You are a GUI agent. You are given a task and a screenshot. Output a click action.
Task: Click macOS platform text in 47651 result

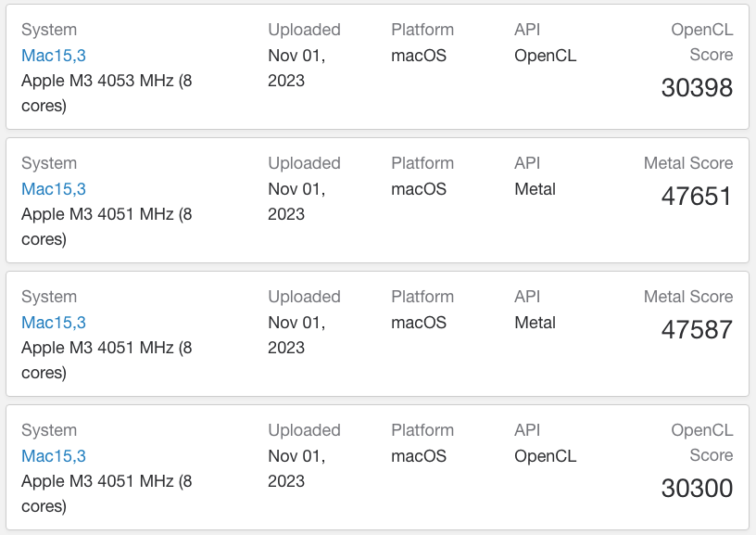click(x=419, y=189)
